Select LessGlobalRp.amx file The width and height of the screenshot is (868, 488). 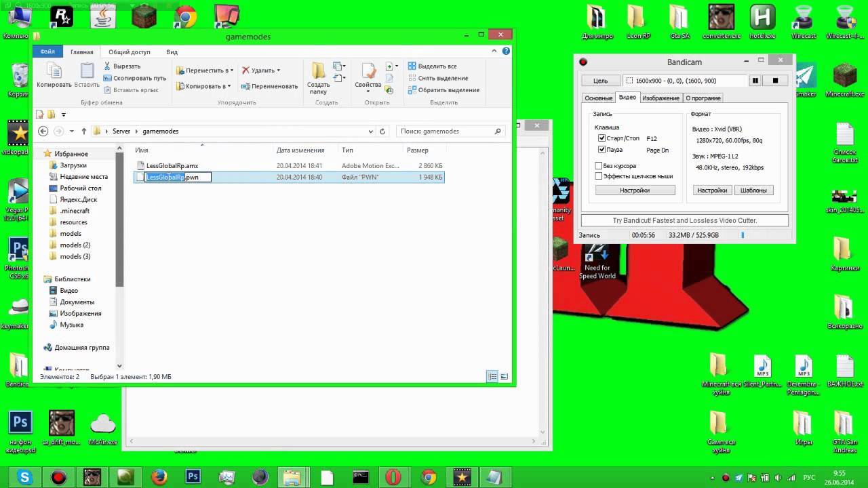(x=172, y=165)
